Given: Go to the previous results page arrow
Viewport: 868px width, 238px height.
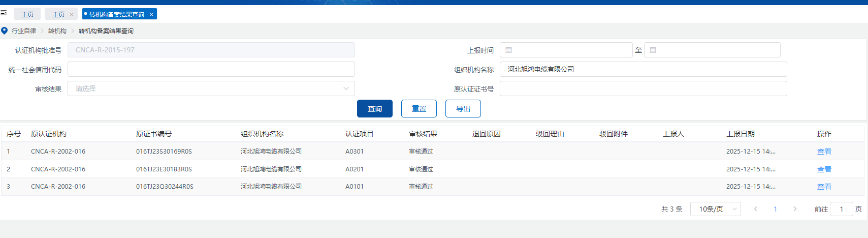Looking at the screenshot, I should [756, 209].
